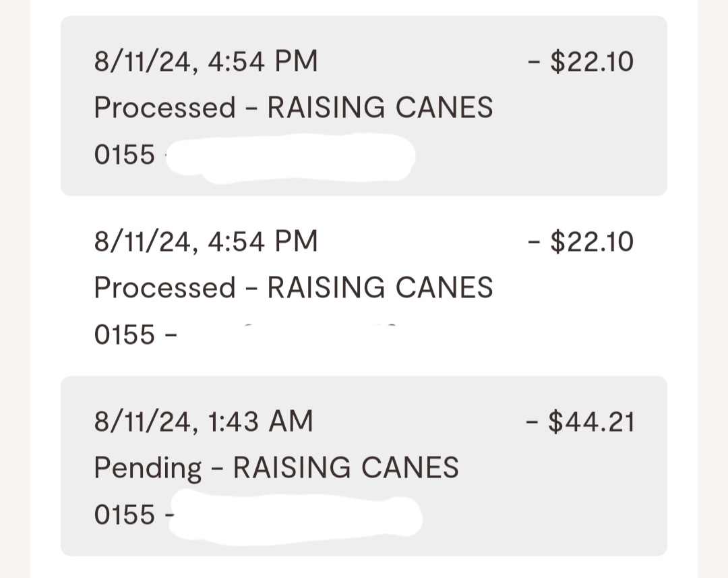This screenshot has width=728, height=578.
Task: Tap the redacted blot in the pending transaction
Action: [x=295, y=517]
